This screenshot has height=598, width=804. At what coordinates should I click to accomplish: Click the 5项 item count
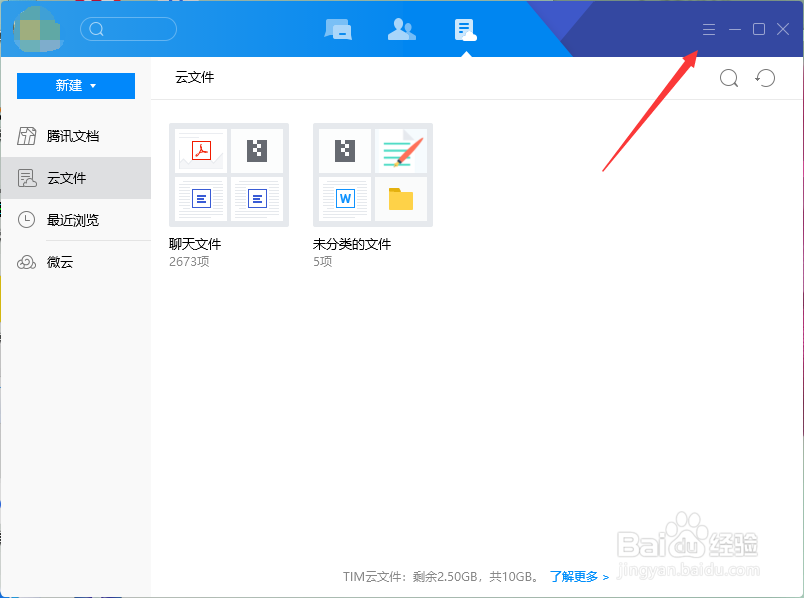point(323,262)
